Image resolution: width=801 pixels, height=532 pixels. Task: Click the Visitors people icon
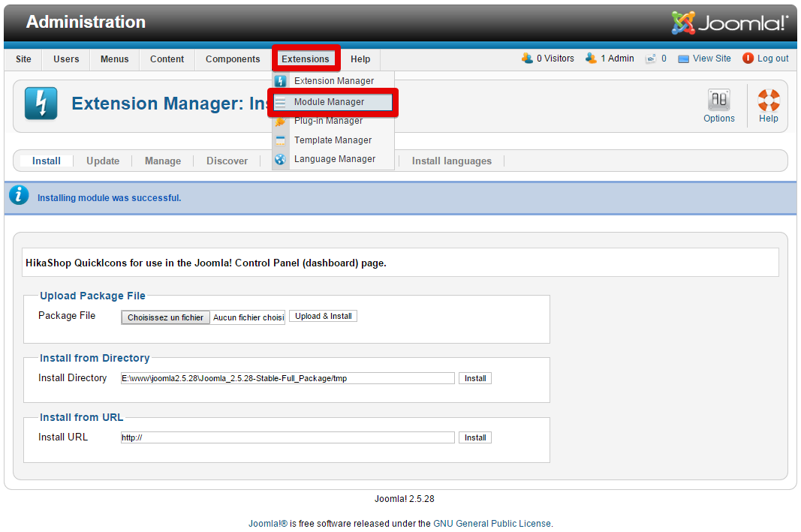click(527, 59)
